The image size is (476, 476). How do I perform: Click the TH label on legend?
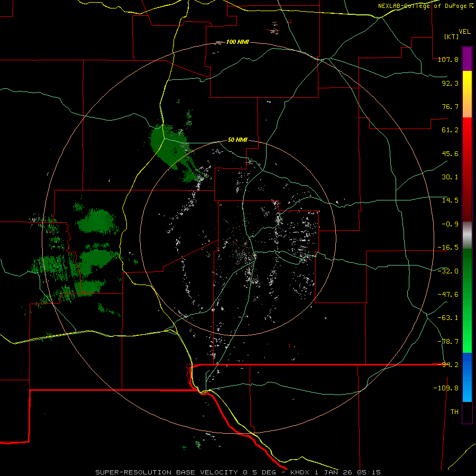coord(454,412)
